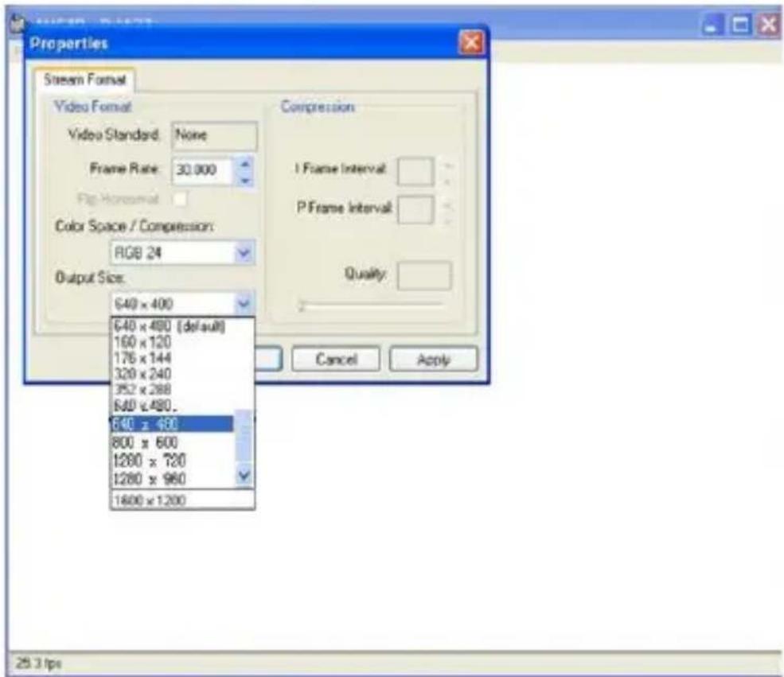784x677 pixels.
Task: Toggle the Flip Horizontal checkbox
Action: (180, 199)
